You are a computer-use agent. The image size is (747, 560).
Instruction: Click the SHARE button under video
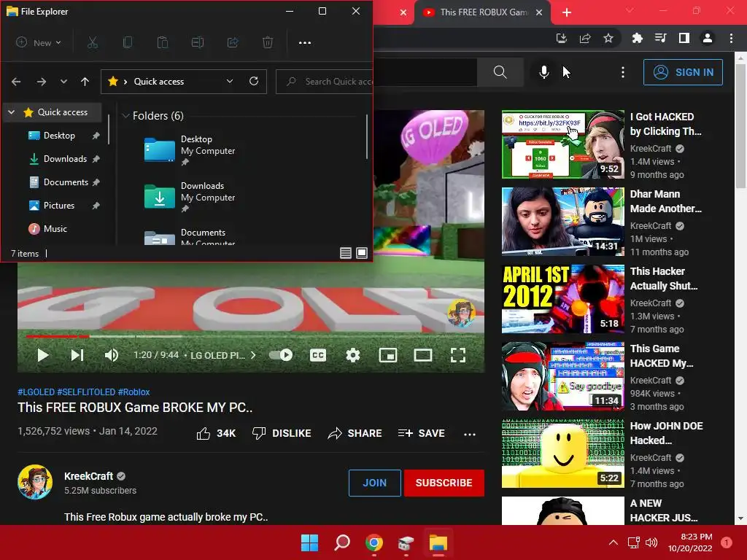pyautogui.click(x=355, y=433)
